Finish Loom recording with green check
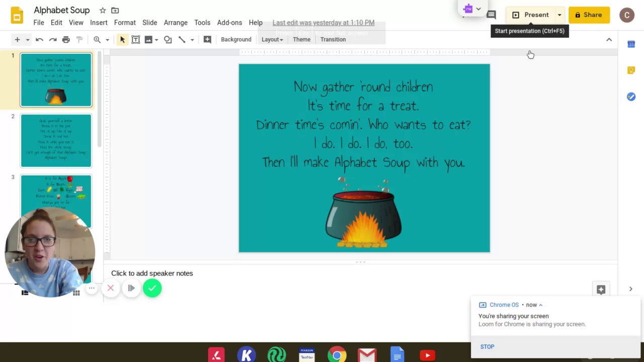Screen dimensions: 644x362 tap(152, 288)
